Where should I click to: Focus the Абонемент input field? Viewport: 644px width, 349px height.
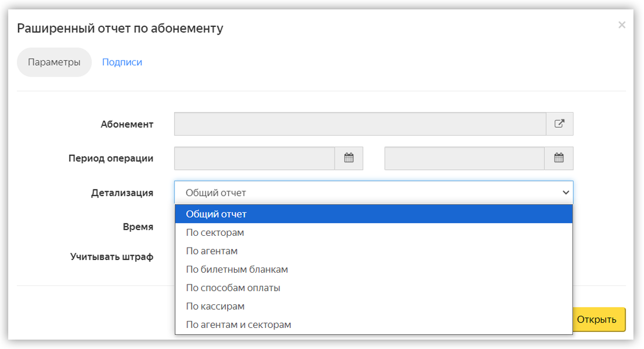pyautogui.click(x=360, y=124)
